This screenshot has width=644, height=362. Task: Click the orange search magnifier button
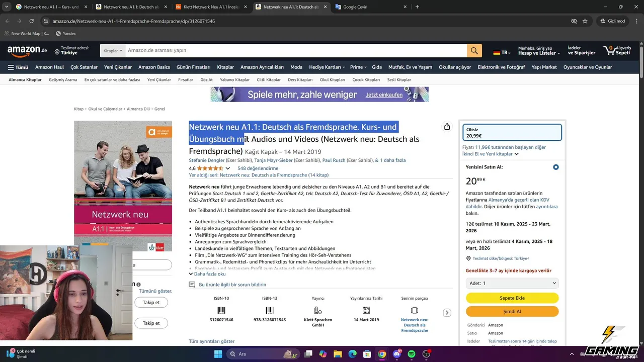click(474, 51)
